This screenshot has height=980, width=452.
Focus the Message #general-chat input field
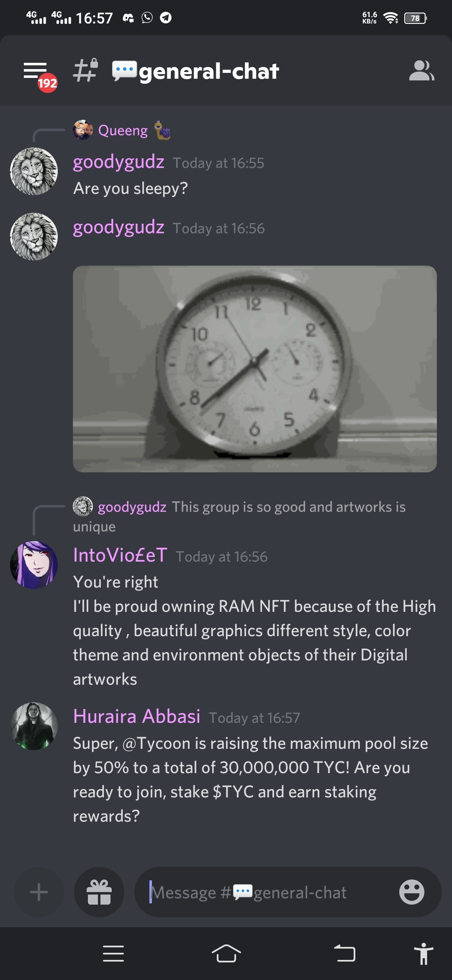coord(268,892)
